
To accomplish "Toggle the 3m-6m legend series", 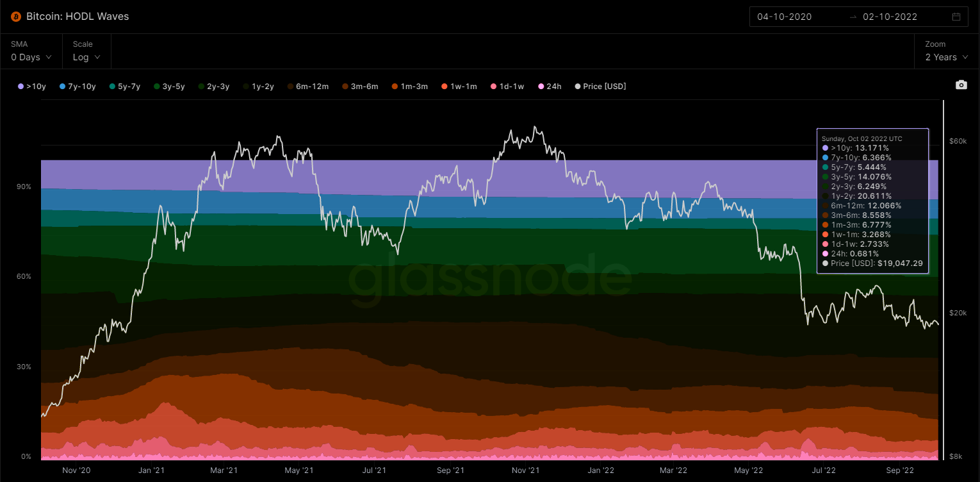I will point(360,86).
